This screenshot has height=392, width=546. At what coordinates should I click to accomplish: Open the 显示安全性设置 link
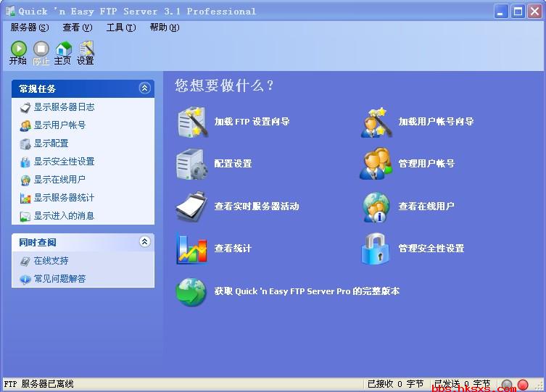pyautogui.click(x=64, y=162)
